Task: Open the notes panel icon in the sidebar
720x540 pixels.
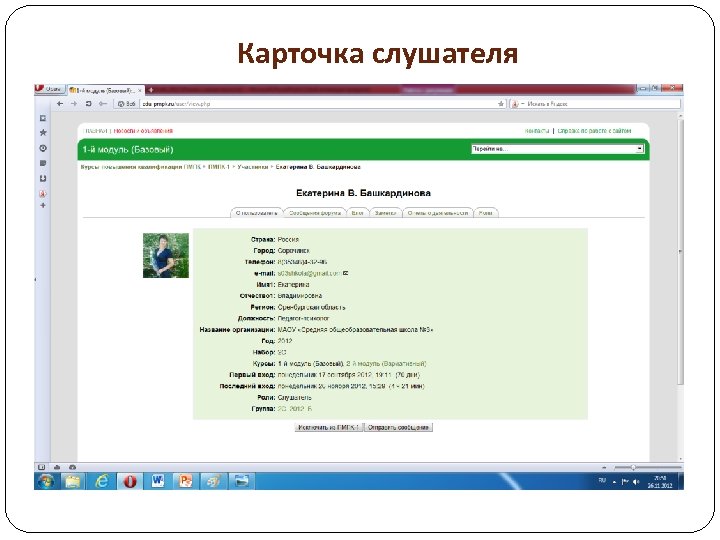Action: pos(43,163)
